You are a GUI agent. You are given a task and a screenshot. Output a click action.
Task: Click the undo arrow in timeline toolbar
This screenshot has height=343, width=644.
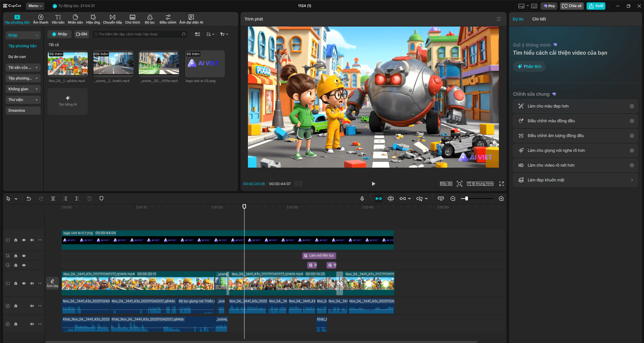click(x=29, y=199)
